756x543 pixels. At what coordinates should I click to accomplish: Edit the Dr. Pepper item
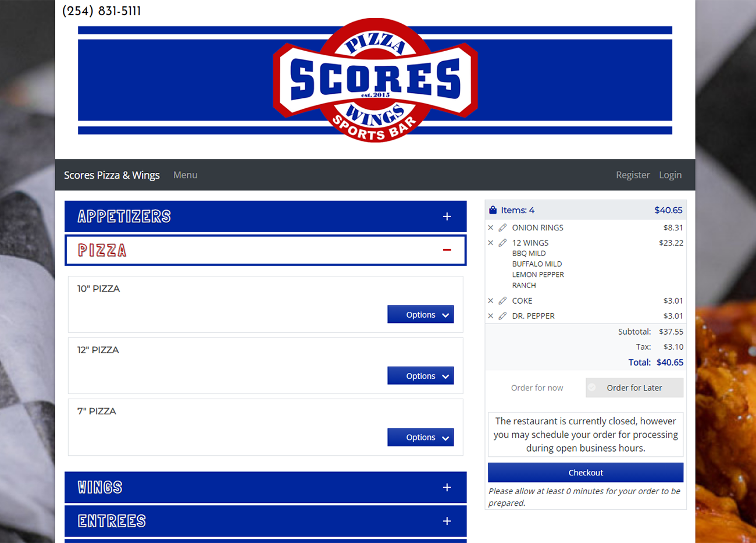502,316
